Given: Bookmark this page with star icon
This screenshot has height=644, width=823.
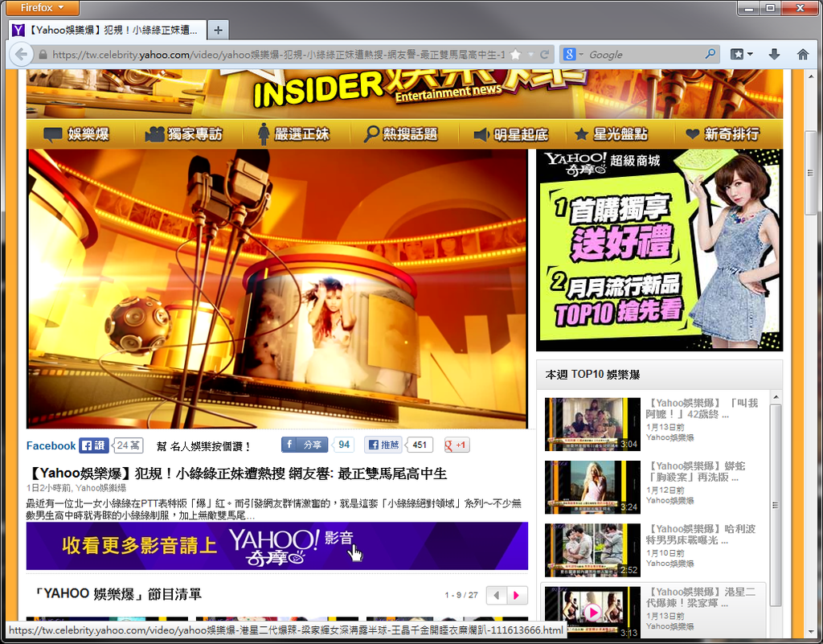Looking at the screenshot, I should pyautogui.click(x=515, y=55).
